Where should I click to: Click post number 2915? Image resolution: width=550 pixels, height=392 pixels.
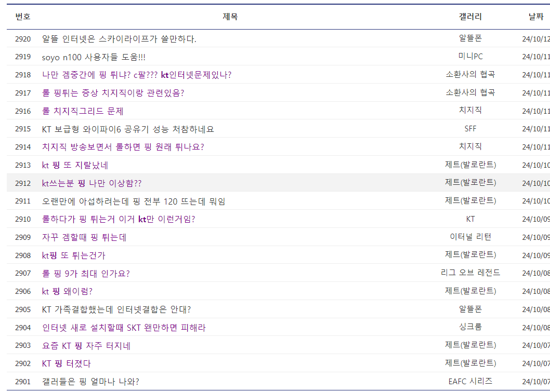point(23,129)
